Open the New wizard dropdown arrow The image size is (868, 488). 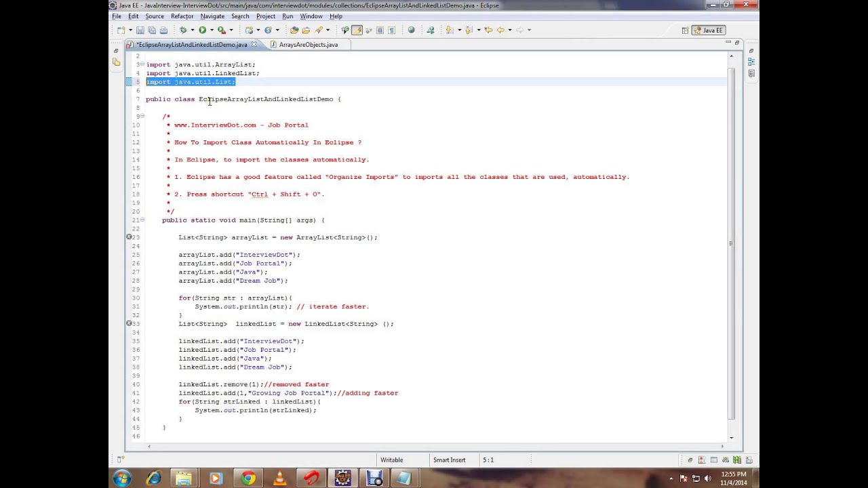click(130, 30)
